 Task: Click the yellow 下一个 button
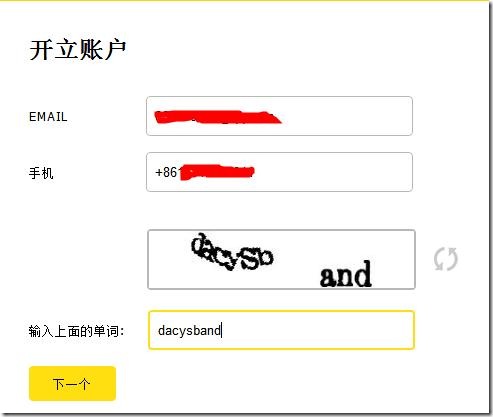point(72,383)
